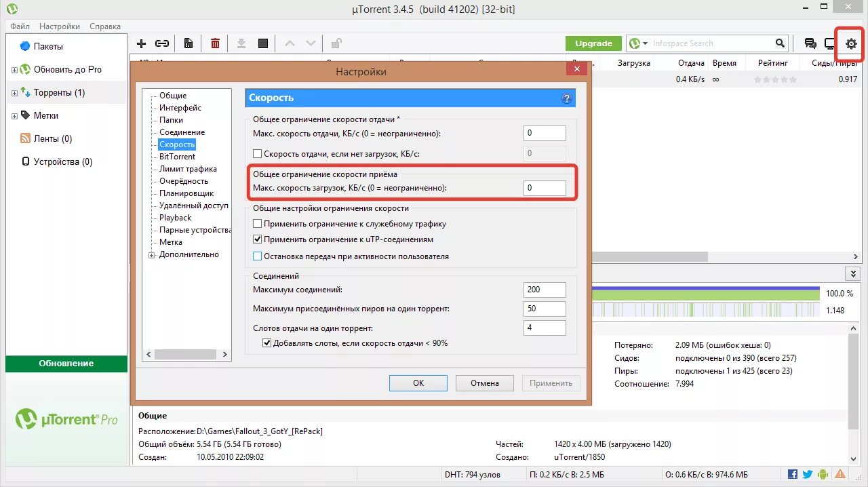Select Общие in settings tree
The height and width of the screenshot is (487, 868).
coord(173,96)
